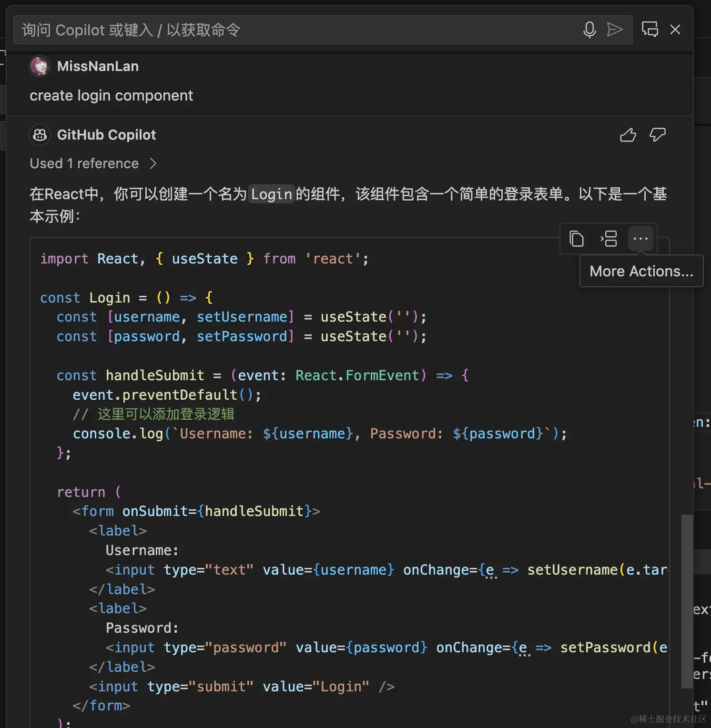The height and width of the screenshot is (728, 711).
Task: Click the handleSubmit declaration line
Action: (x=263, y=375)
